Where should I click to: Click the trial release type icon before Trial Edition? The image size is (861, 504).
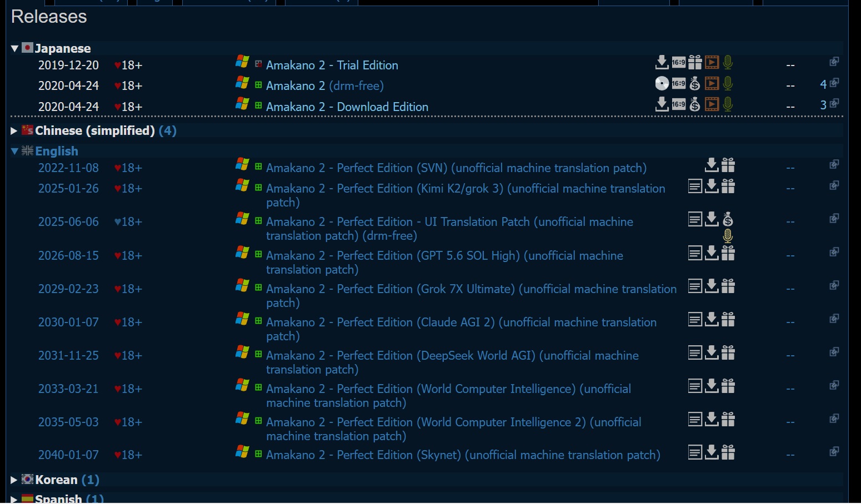tap(258, 64)
